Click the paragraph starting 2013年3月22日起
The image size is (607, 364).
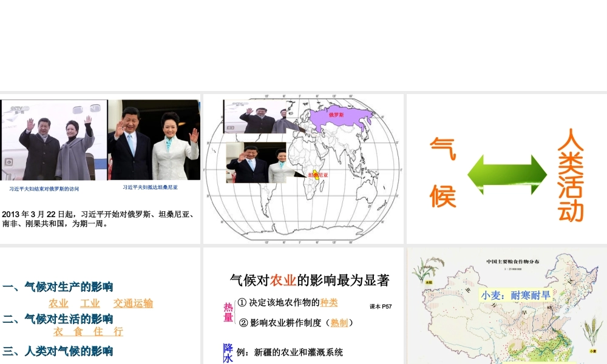(x=98, y=219)
